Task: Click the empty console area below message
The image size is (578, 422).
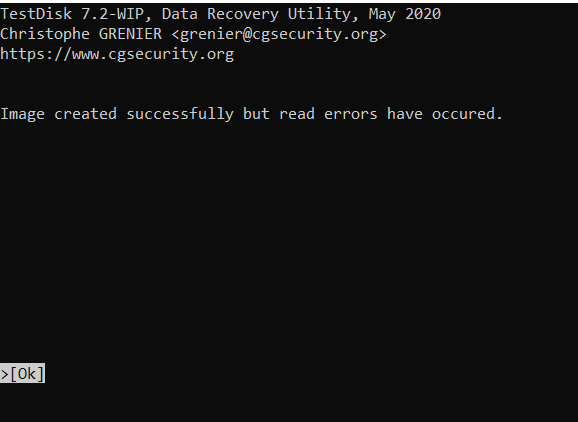Action: click(289, 240)
